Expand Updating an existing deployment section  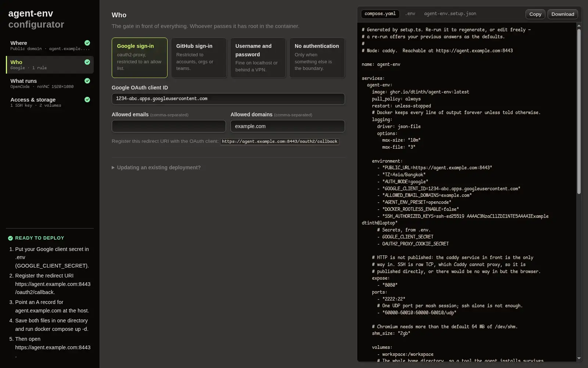156,167
